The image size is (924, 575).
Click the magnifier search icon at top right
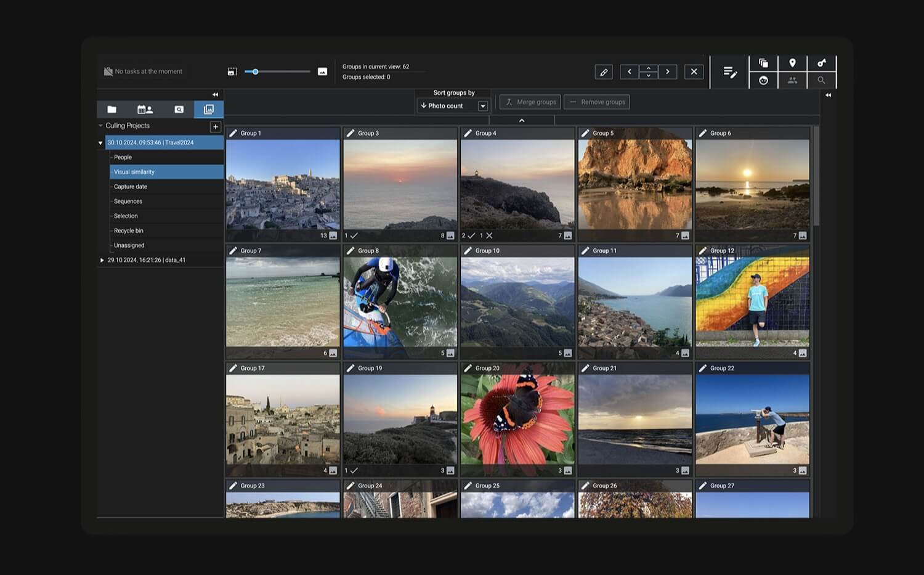[x=821, y=80]
